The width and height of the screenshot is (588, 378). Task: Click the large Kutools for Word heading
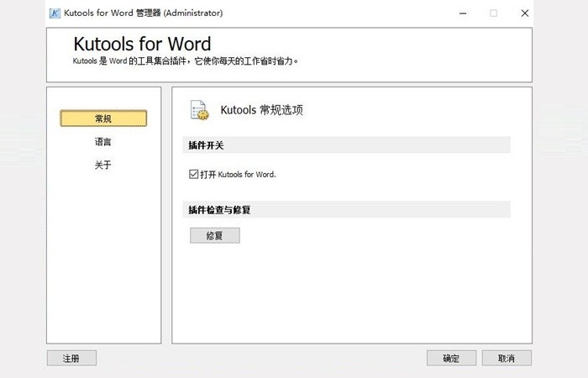[x=142, y=45]
